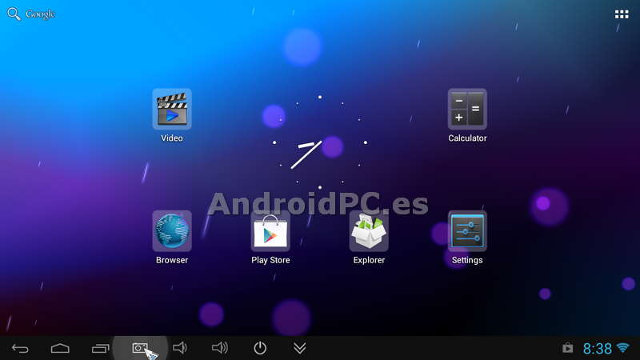640x360 pixels.
Task: Open the all apps grid drawer
Action: 622,14
